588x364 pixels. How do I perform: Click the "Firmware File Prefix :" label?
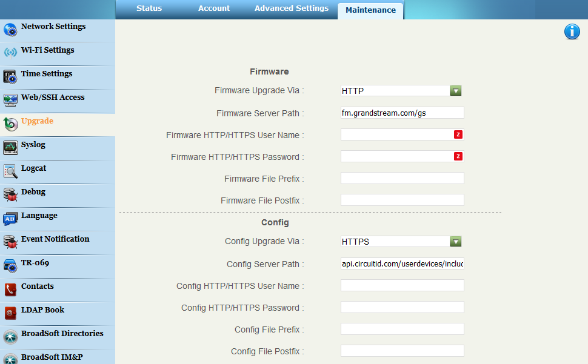pos(264,179)
